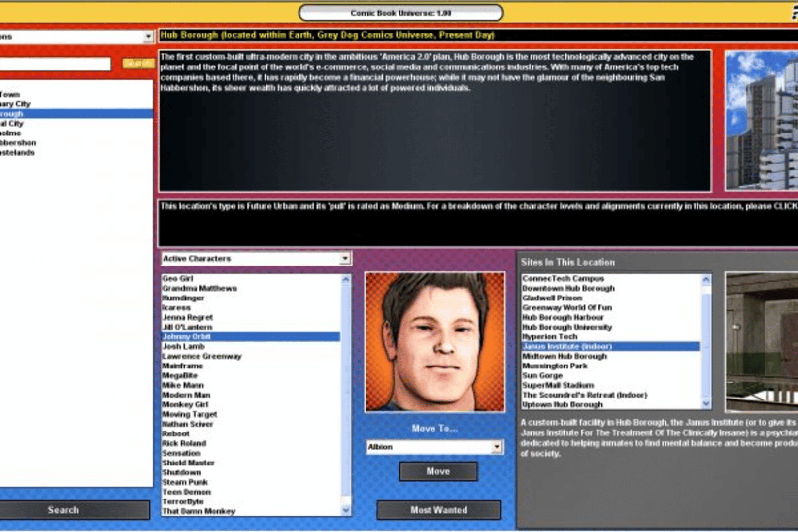Click the Hub Borough city image
798x532 pixels.
click(761, 120)
